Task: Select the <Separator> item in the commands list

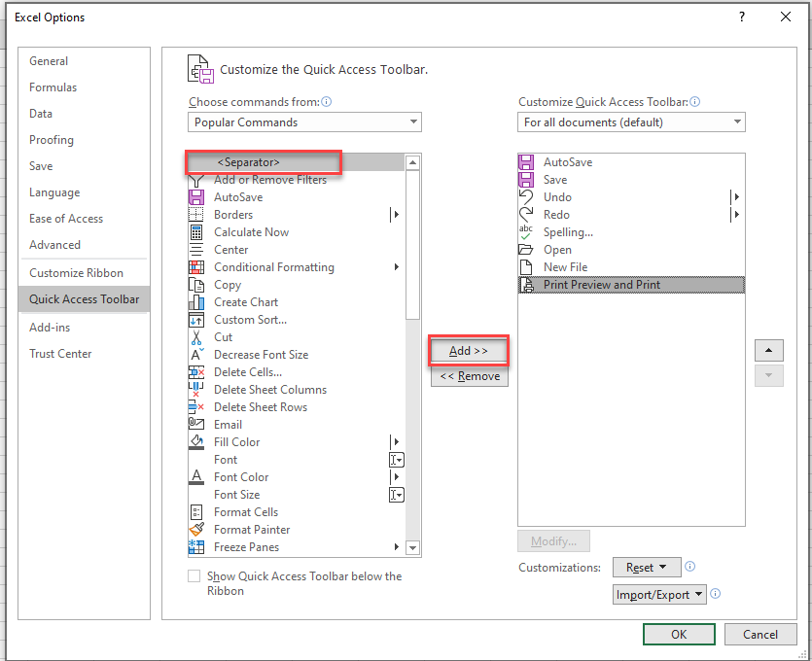Action: 297,162
